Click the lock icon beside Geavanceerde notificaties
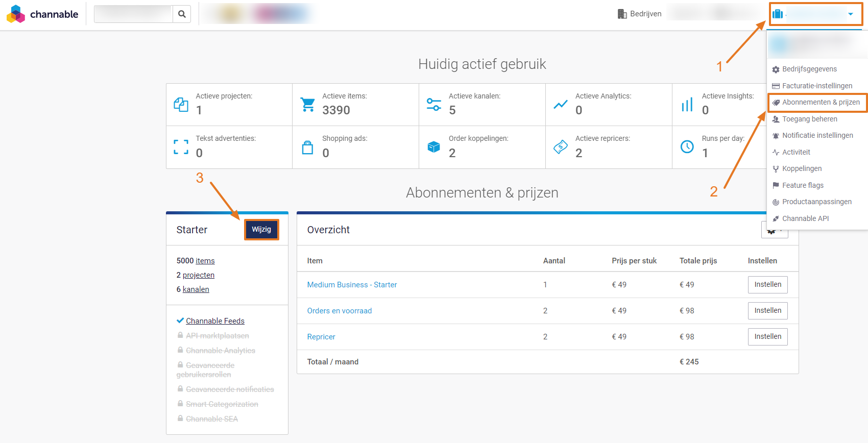Viewport: 868px width, 443px height. coord(180,389)
